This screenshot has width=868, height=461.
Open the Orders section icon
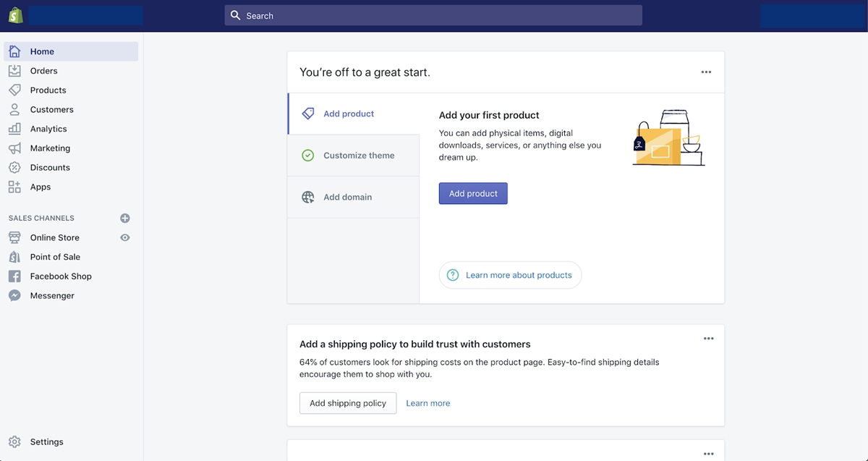(14, 70)
